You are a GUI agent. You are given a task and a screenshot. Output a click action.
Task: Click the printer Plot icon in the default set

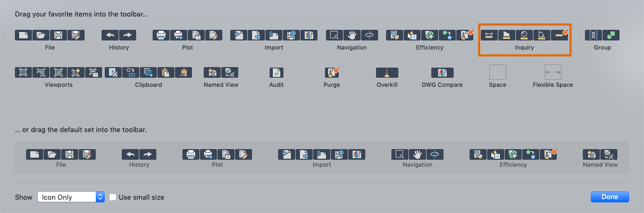click(191, 155)
